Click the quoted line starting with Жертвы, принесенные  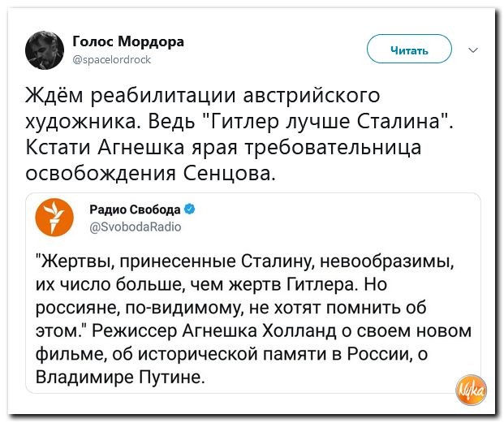pos(243,262)
